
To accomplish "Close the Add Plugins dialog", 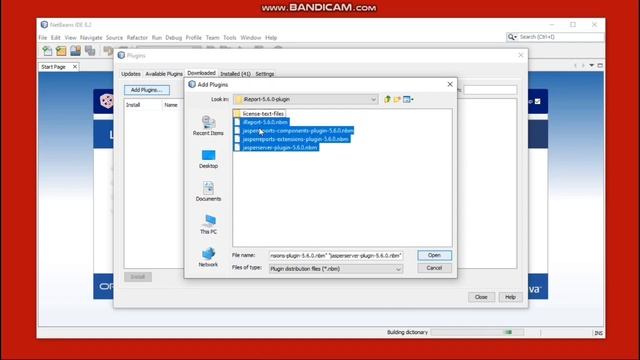I will pos(450,84).
